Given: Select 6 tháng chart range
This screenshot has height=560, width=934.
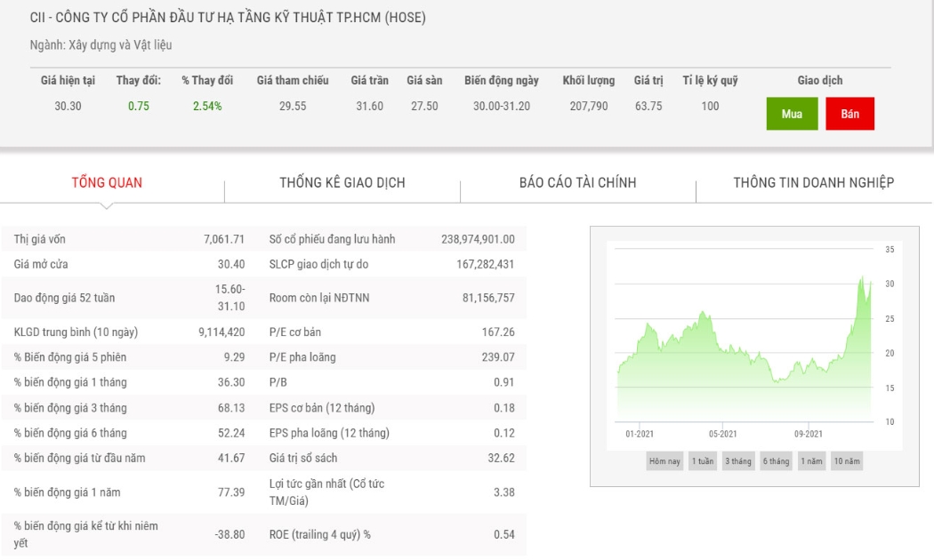Looking at the screenshot, I should pyautogui.click(x=777, y=461).
